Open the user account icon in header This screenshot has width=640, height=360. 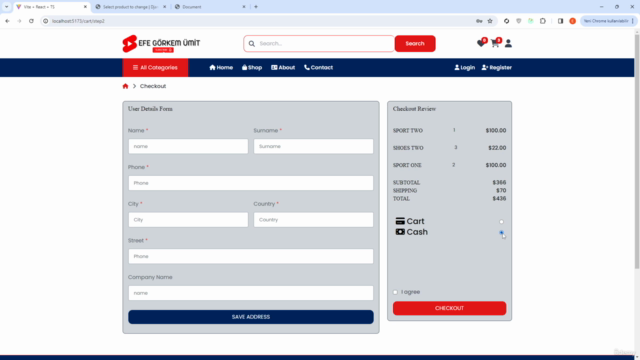tap(508, 43)
